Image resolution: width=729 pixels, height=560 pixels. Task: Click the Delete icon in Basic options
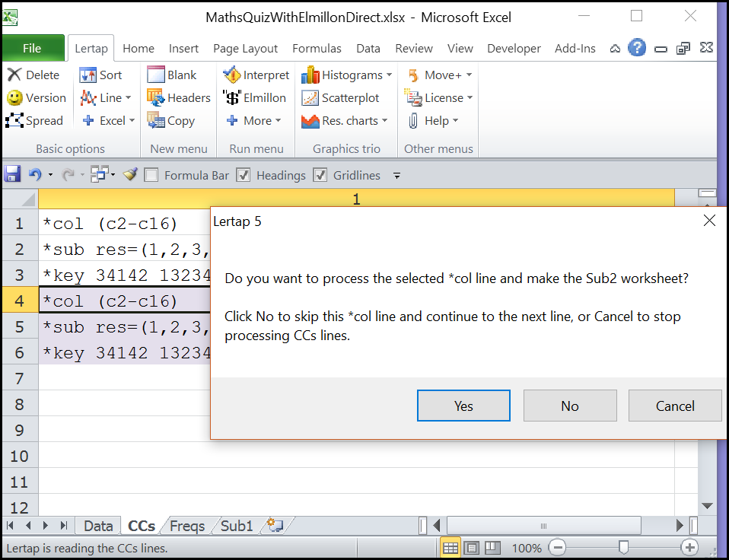click(x=14, y=75)
